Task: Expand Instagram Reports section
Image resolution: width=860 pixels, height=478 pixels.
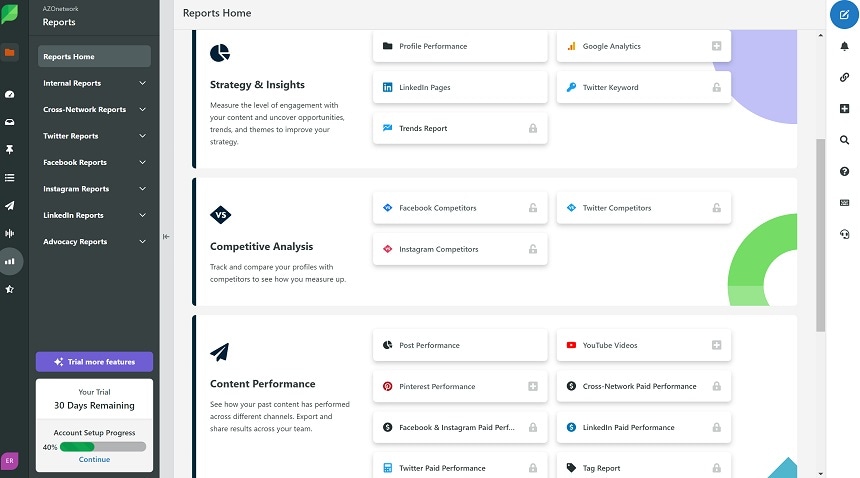Action: [x=94, y=189]
